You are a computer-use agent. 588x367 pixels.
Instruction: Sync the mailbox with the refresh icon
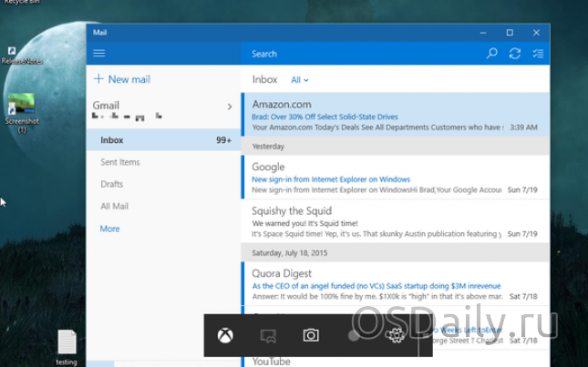(515, 54)
